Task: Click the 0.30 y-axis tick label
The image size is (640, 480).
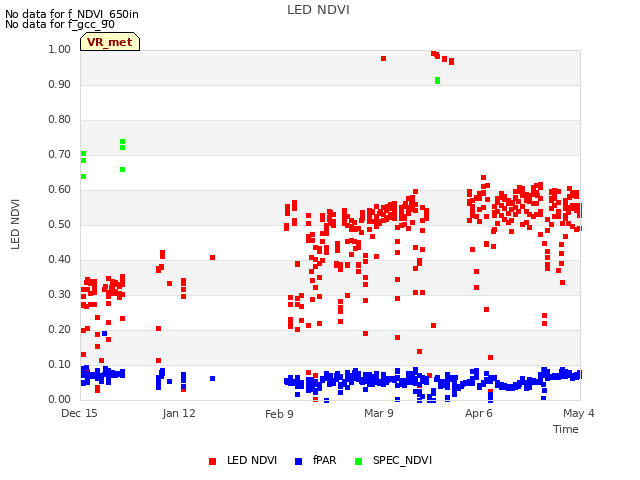Action: click(x=59, y=295)
